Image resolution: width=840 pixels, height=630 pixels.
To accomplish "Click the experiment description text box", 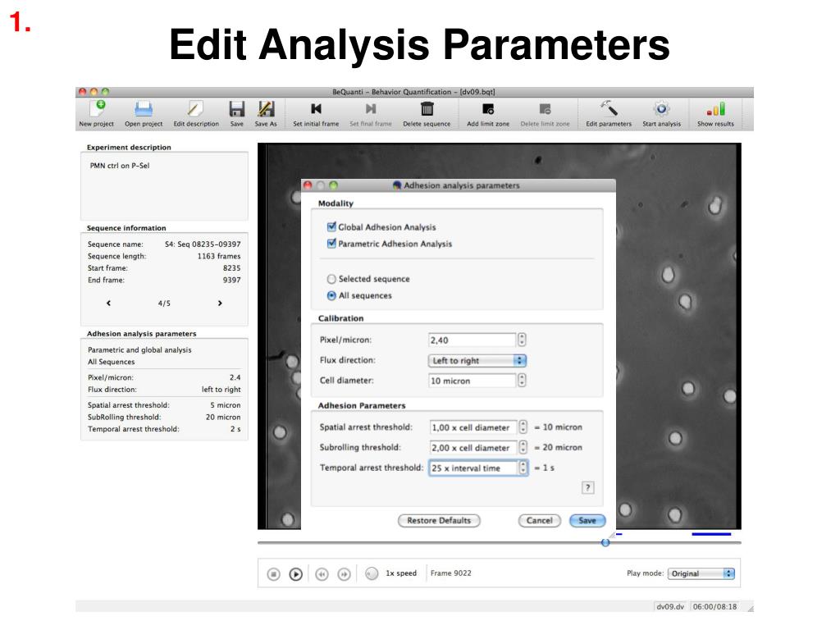I will click(x=164, y=186).
